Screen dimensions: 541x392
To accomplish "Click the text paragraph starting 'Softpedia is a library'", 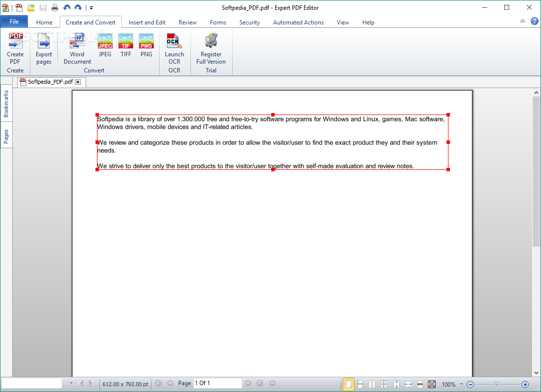I will pyautogui.click(x=271, y=123).
